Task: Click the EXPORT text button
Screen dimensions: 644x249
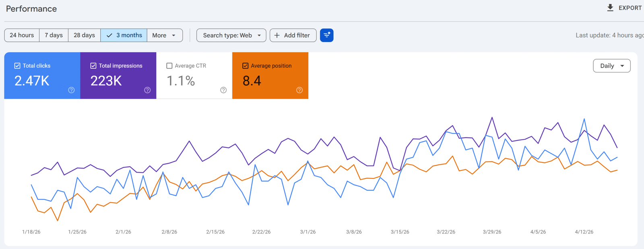Action: 630,8
